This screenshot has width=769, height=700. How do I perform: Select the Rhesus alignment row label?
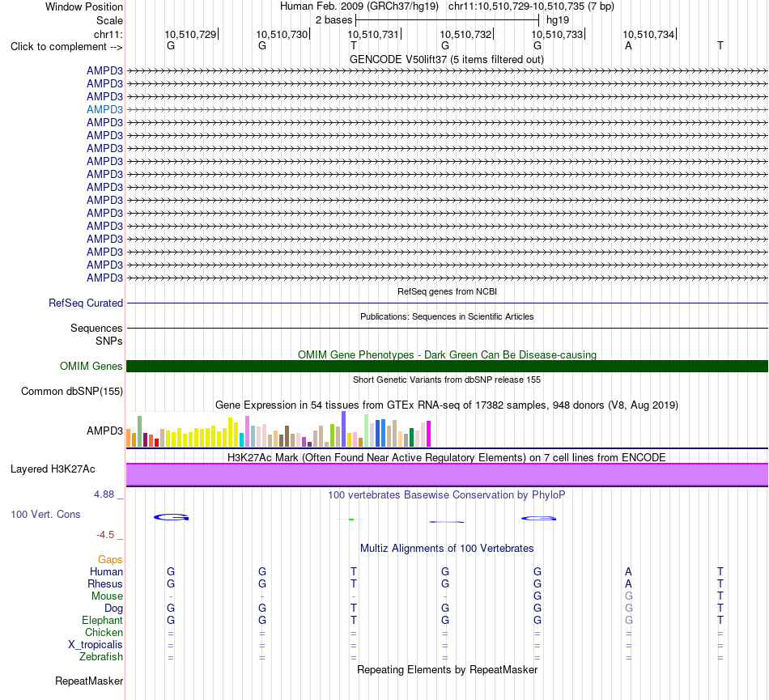105,583
